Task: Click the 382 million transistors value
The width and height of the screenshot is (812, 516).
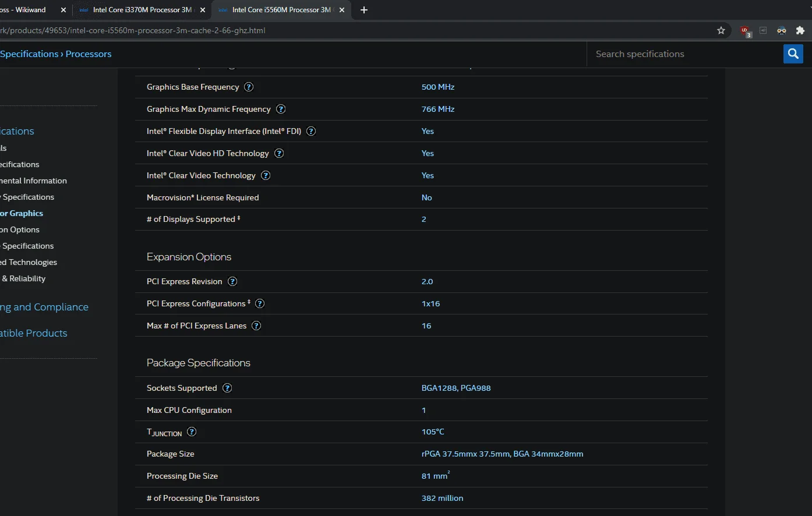Action: pos(443,498)
